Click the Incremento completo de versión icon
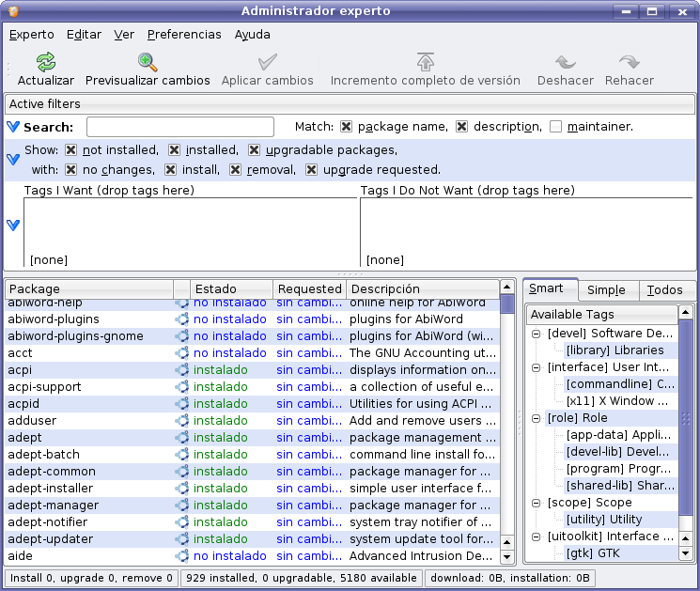Screen dimensions: 700x591 click(x=426, y=62)
